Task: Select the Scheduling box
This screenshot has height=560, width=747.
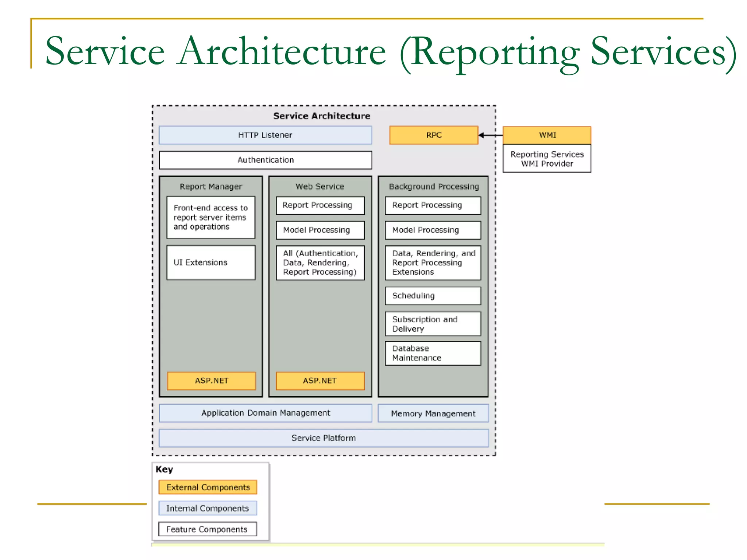Action: click(x=433, y=296)
